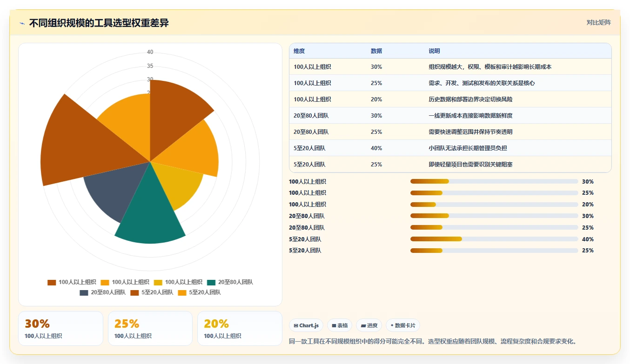The image size is (630, 364).
Task: Open the 20% data card
Action: 240,329
